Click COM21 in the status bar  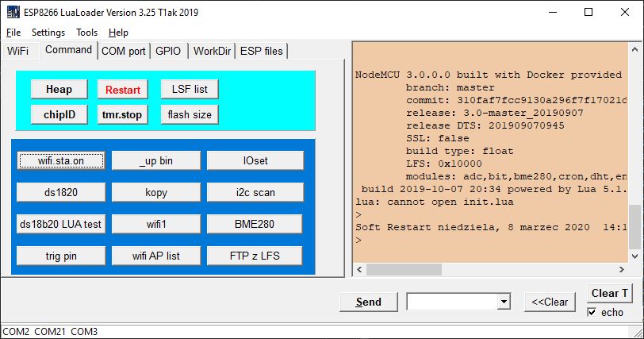tap(50, 332)
